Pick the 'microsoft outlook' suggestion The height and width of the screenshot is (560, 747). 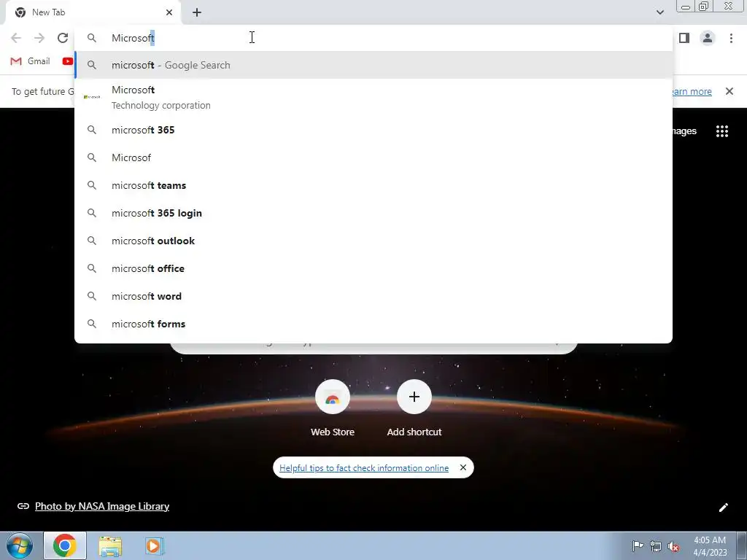coord(373,241)
